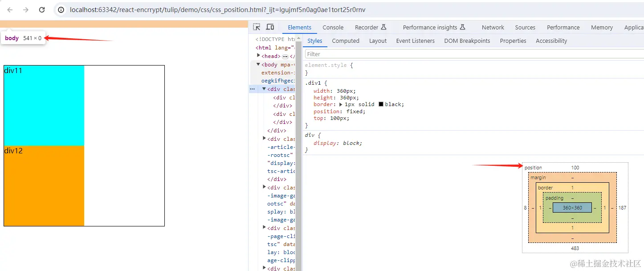Select the Styles subtab
Screen dimensions: 644x271
pyautogui.click(x=315, y=41)
